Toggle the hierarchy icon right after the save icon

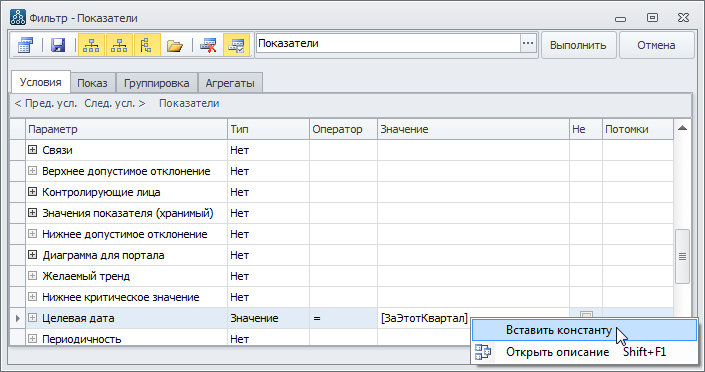point(91,45)
